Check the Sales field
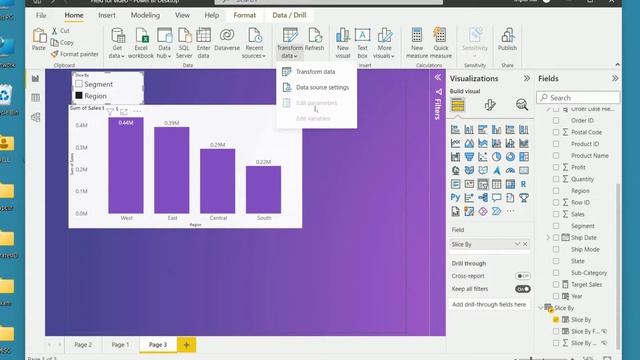The width and height of the screenshot is (640, 360). point(556,214)
